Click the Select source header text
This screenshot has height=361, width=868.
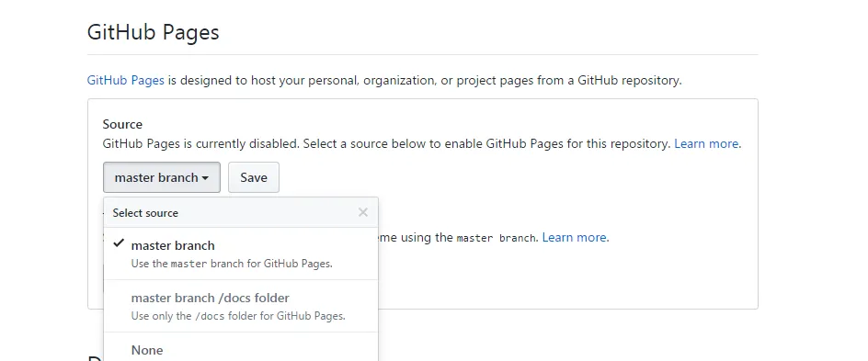point(145,213)
